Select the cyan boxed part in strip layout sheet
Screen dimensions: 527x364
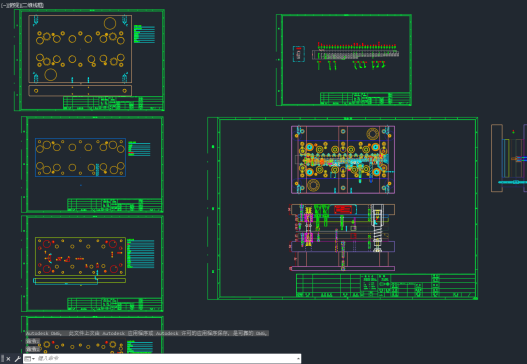(x=298, y=54)
